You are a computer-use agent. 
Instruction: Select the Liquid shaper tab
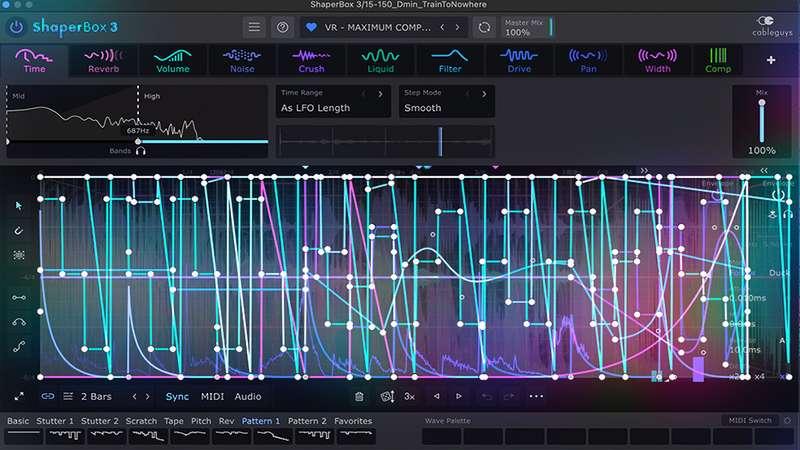point(381,61)
